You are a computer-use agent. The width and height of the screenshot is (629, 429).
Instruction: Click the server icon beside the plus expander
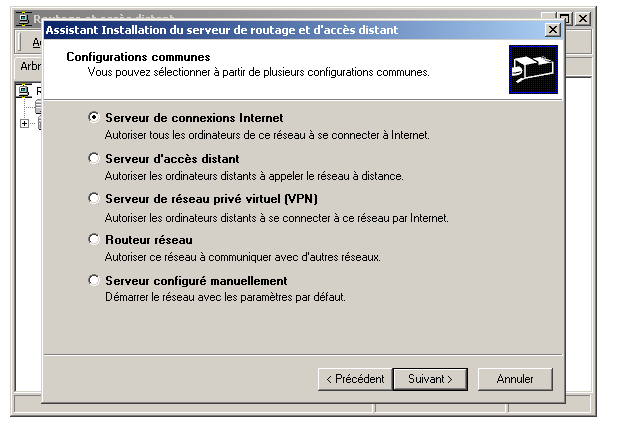pos(40,123)
